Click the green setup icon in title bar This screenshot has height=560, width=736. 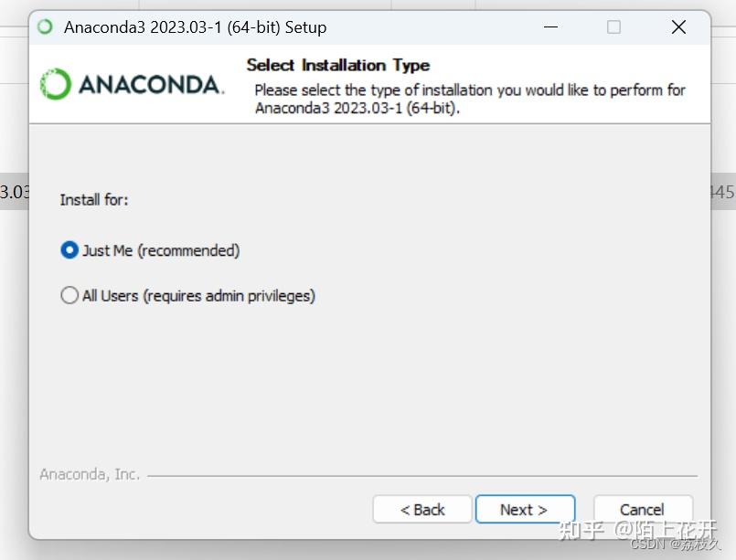(x=43, y=27)
